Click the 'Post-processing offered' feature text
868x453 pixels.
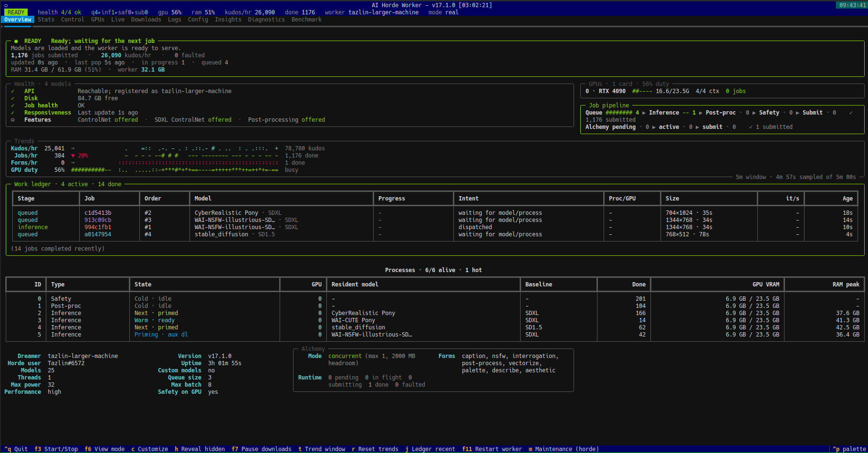pyautogui.click(x=286, y=120)
